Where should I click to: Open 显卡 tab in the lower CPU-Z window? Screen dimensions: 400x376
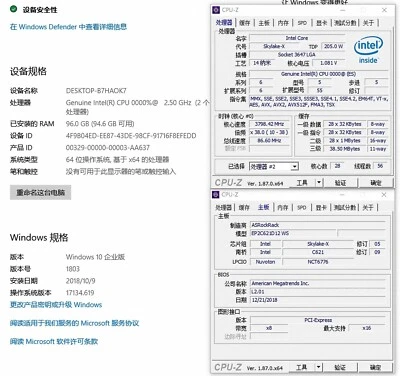click(321, 207)
